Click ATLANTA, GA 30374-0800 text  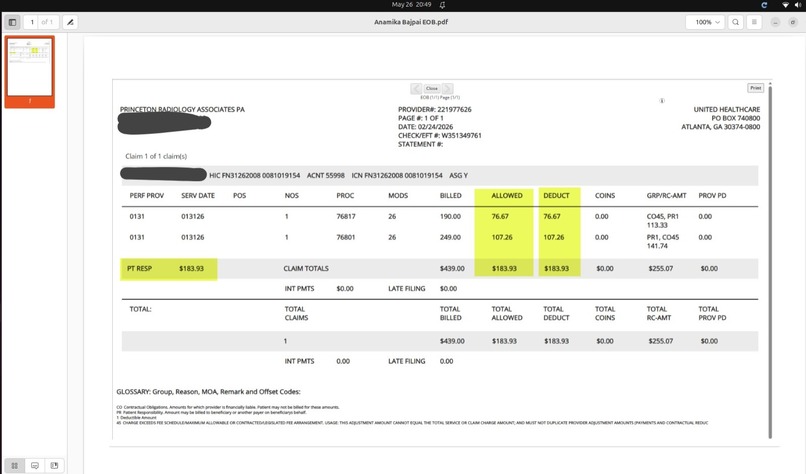point(720,127)
